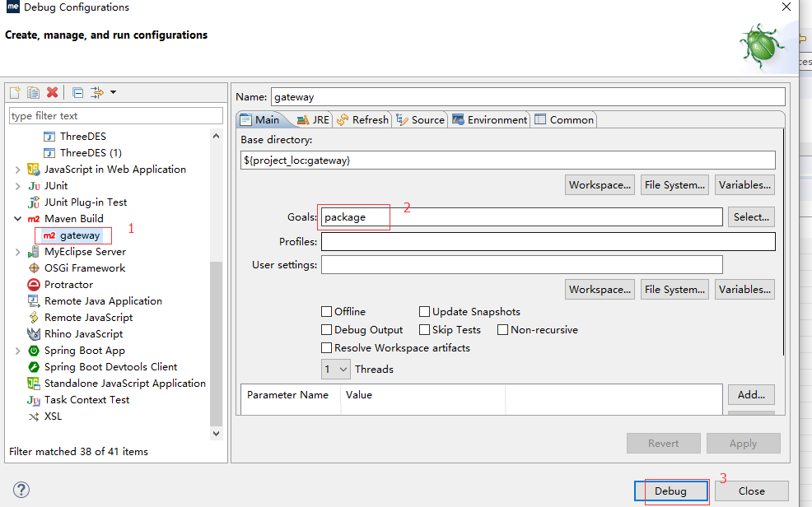This screenshot has height=507, width=812.
Task: Click the New launch configuration icon
Action: click(15, 93)
